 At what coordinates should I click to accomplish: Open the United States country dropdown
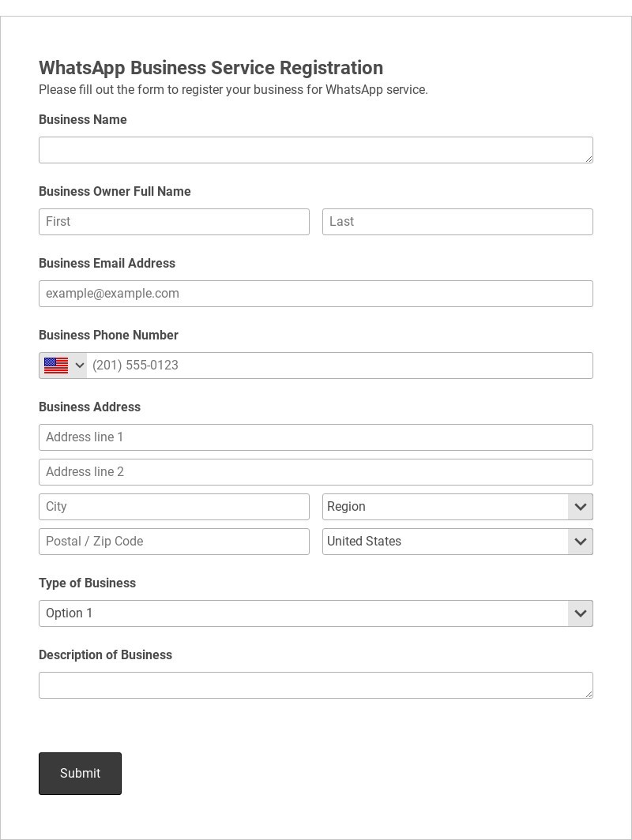(457, 542)
